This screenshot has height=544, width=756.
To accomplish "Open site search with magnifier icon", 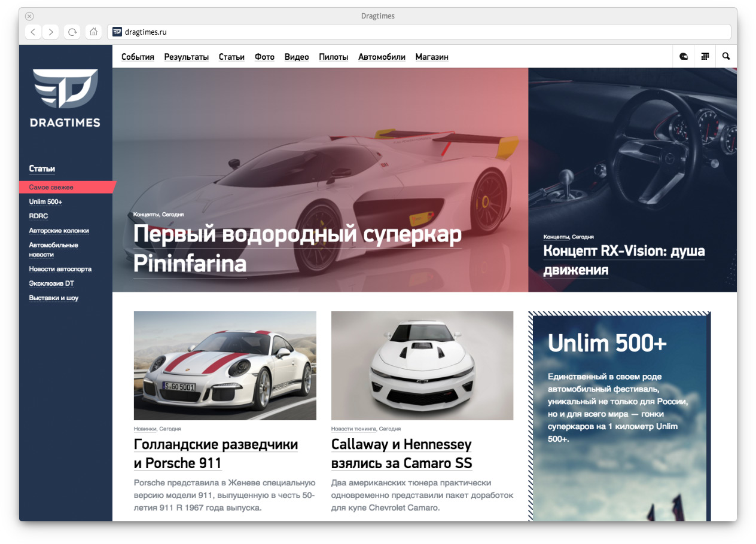I will point(726,56).
